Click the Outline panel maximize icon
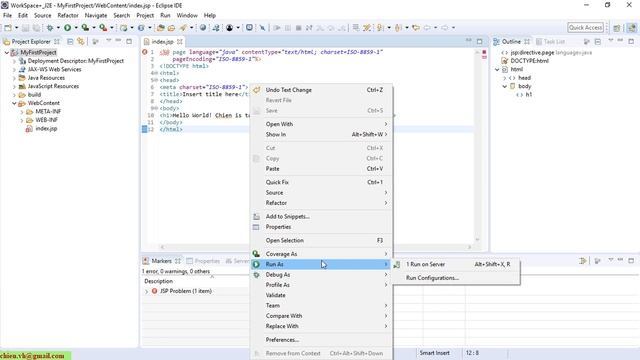The image size is (640, 360). [x=631, y=41]
